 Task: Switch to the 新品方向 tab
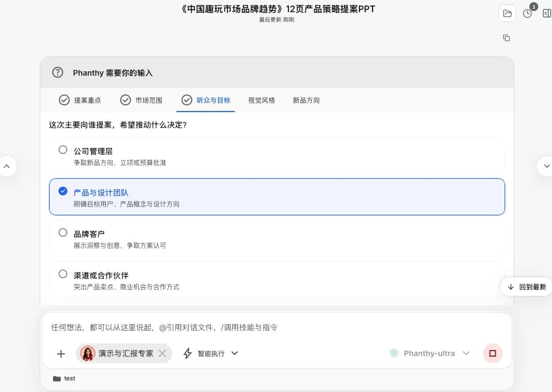[x=306, y=100]
